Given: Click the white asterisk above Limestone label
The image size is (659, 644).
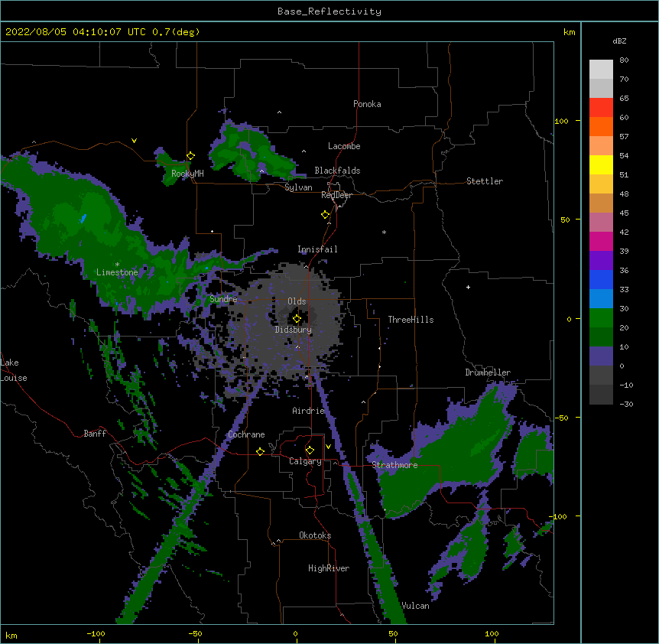Looking at the screenshot, I should tap(117, 265).
